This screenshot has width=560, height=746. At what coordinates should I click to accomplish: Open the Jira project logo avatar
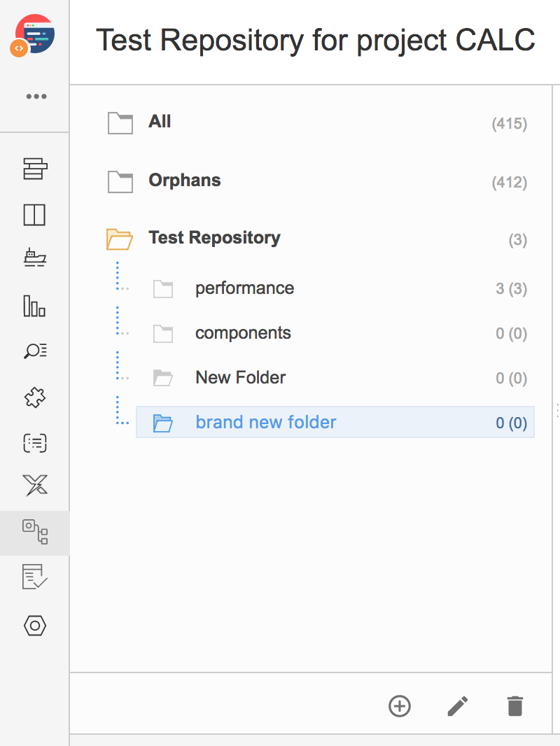click(x=34, y=35)
